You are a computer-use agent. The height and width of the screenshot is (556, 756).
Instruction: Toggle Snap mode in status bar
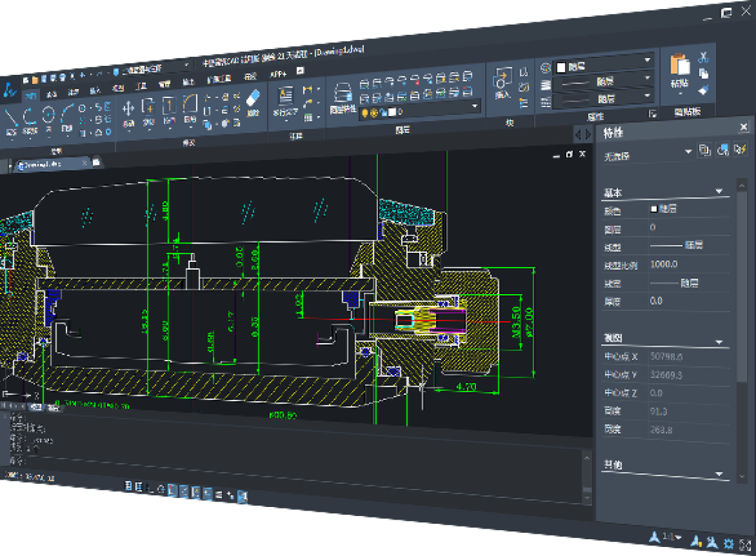pos(128,485)
